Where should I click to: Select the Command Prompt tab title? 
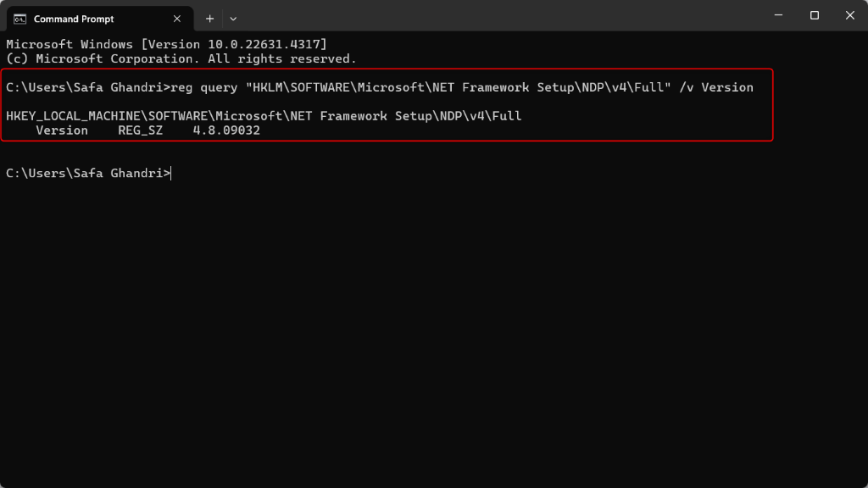pyautogui.click(x=74, y=19)
